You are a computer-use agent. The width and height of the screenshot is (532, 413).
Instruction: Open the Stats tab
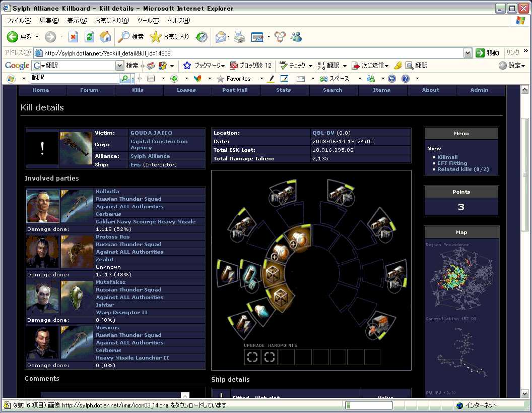[x=284, y=90]
